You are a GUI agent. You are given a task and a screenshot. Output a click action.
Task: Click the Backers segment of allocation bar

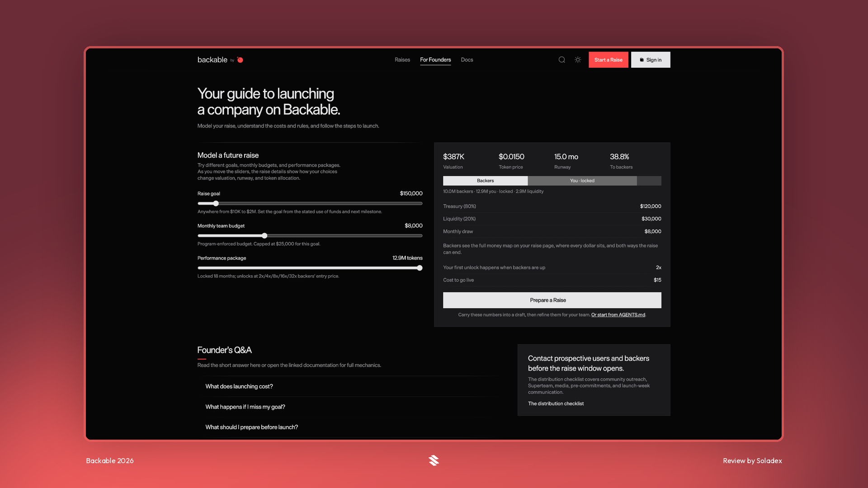(x=485, y=181)
